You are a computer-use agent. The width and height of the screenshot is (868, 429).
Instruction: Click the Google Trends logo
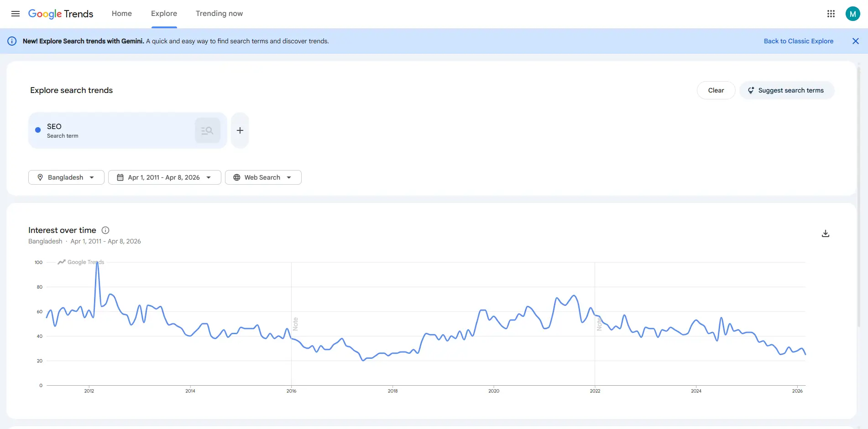point(61,14)
